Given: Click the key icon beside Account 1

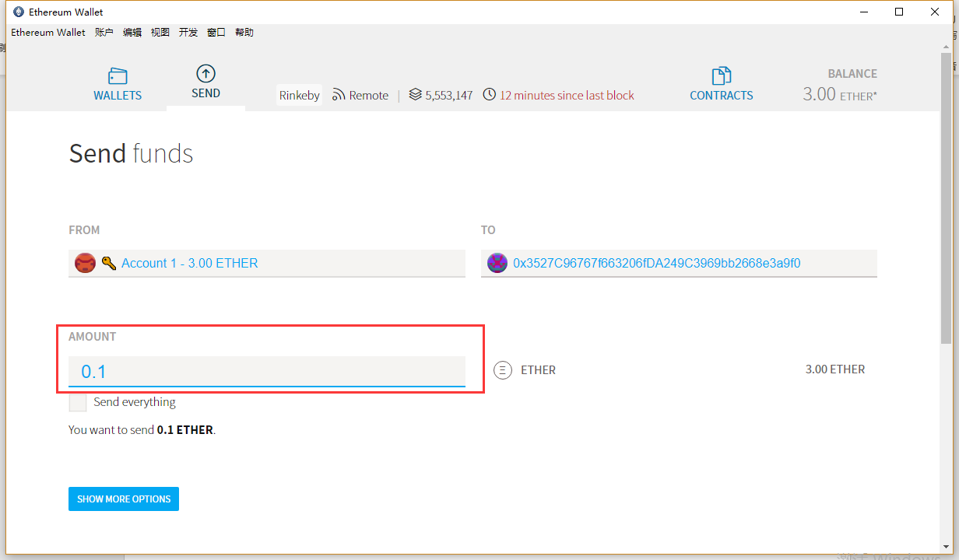Looking at the screenshot, I should pos(109,264).
